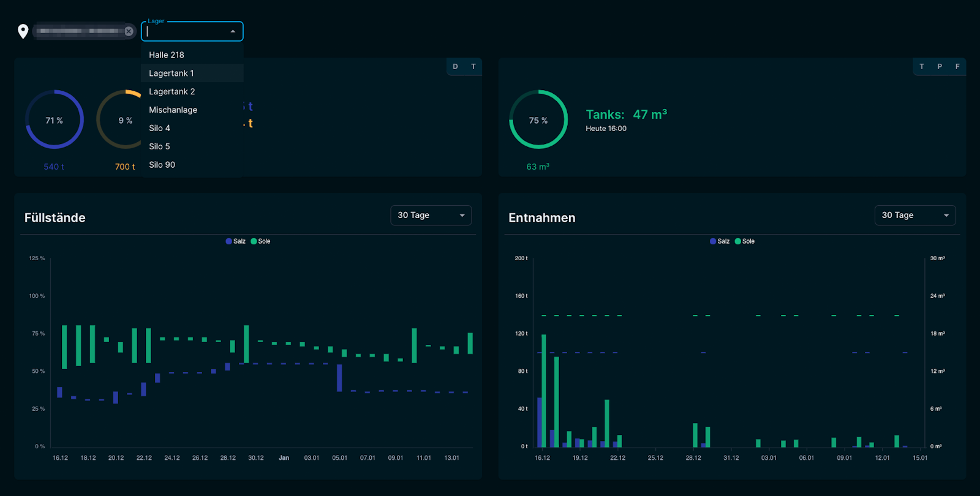Click the Entnahmen heading

pos(542,218)
